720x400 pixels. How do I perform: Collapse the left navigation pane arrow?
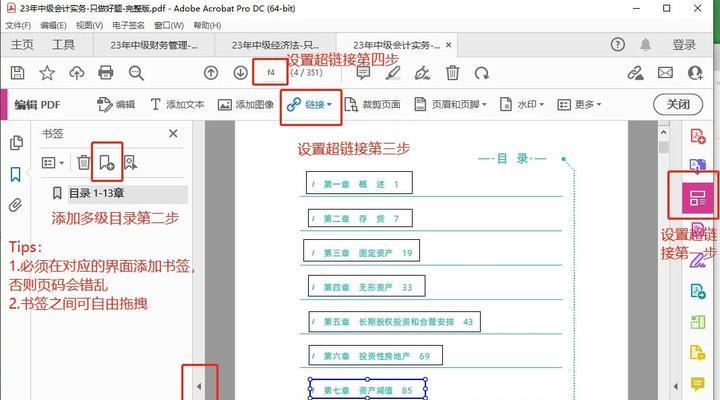pos(199,386)
